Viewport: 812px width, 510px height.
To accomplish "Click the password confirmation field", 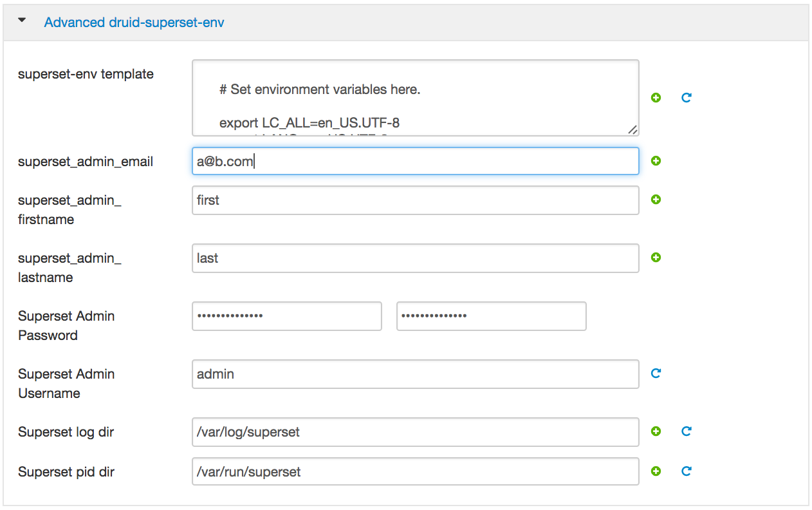I will [492, 316].
